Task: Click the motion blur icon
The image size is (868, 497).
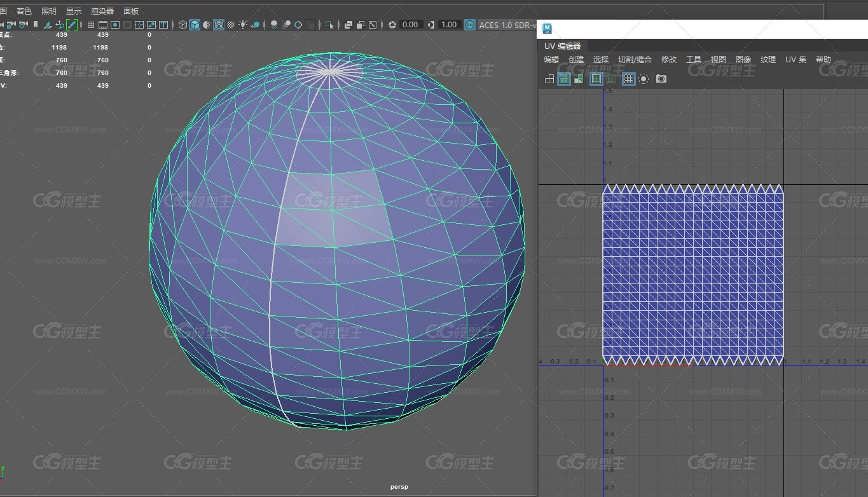Action: click(x=286, y=25)
